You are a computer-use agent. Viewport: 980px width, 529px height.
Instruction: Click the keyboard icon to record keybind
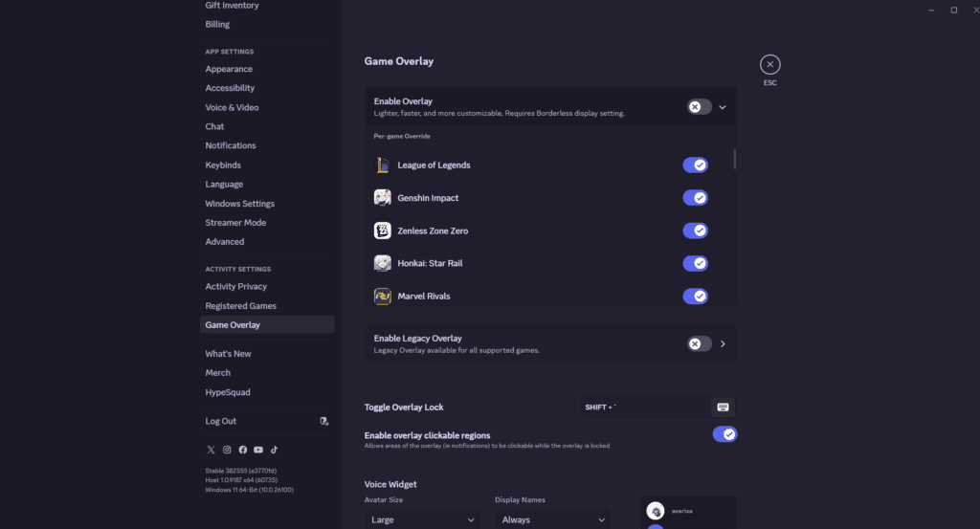coord(723,408)
